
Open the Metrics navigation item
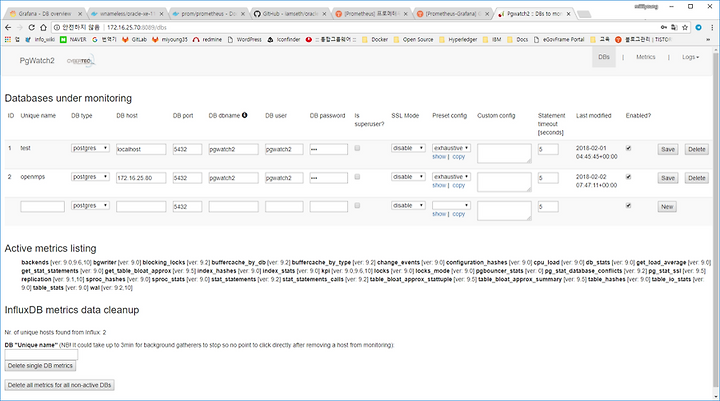tap(646, 57)
